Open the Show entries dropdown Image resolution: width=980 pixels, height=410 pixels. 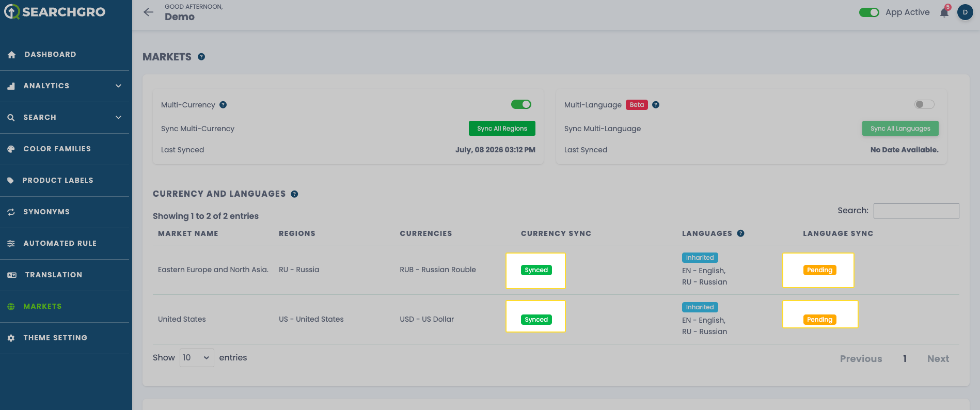pos(197,358)
